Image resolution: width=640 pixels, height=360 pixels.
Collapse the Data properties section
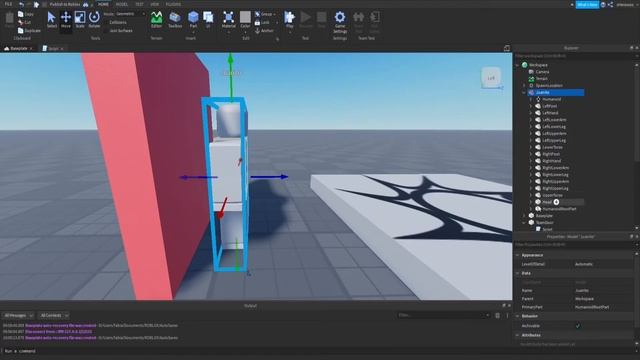coord(518,273)
